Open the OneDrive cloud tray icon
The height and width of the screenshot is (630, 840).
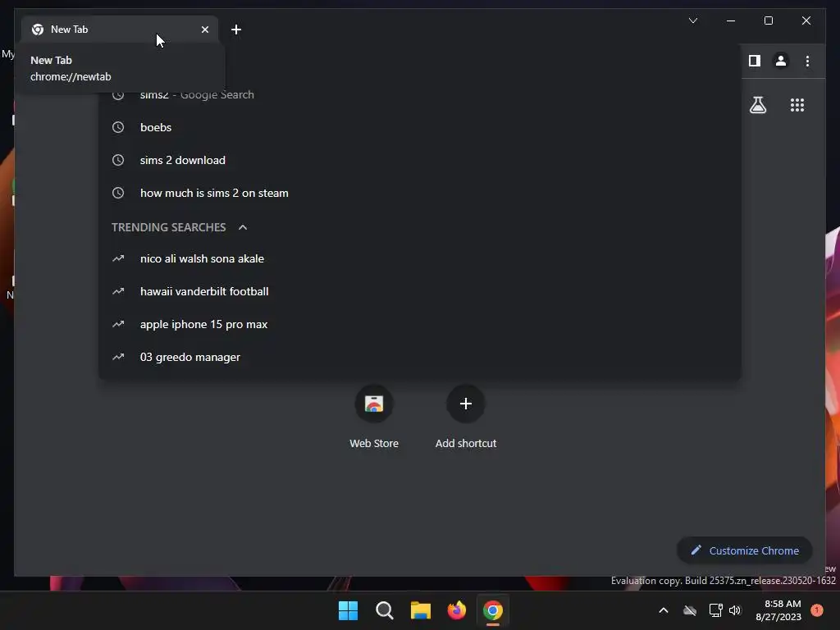[x=690, y=610]
